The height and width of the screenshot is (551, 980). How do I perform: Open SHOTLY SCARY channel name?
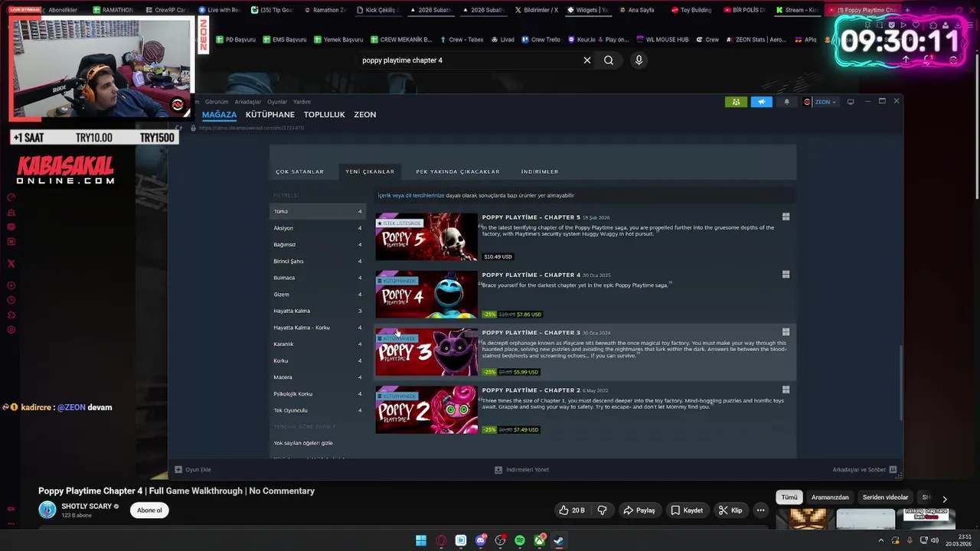click(x=87, y=507)
